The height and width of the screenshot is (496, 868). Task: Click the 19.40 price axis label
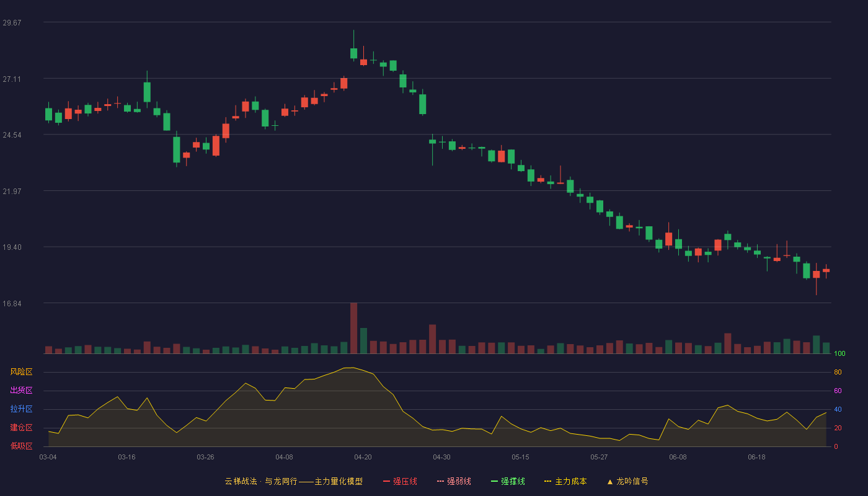(12, 247)
